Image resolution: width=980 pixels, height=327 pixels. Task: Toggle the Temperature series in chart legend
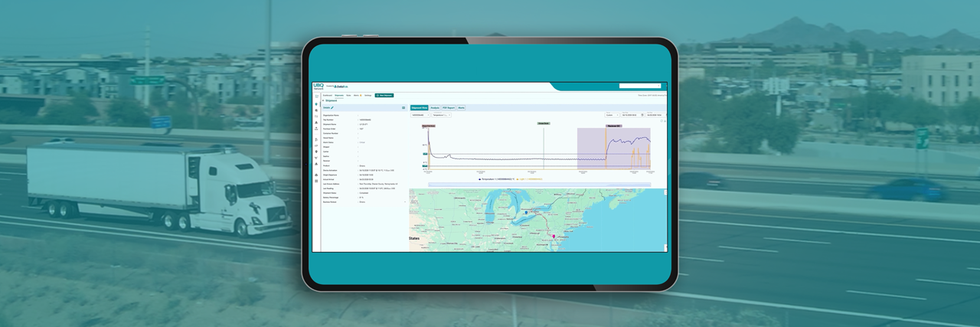pyautogui.click(x=496, y=179)
